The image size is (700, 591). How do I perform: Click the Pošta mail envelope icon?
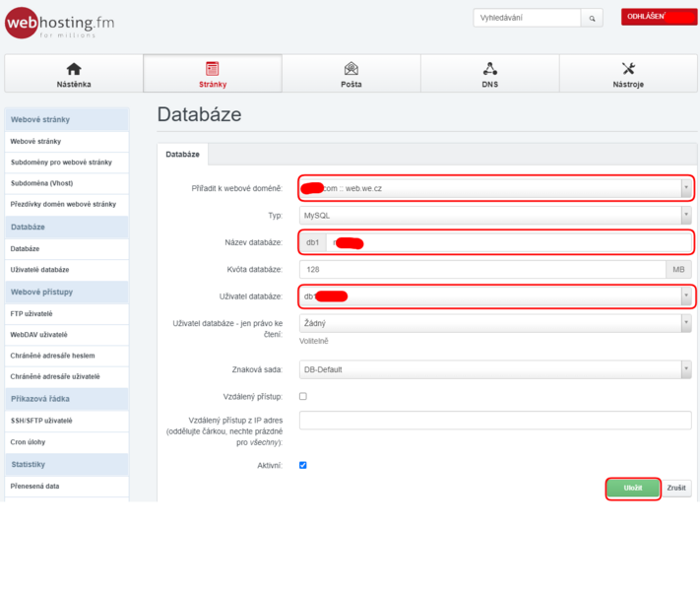coord(351,69)
